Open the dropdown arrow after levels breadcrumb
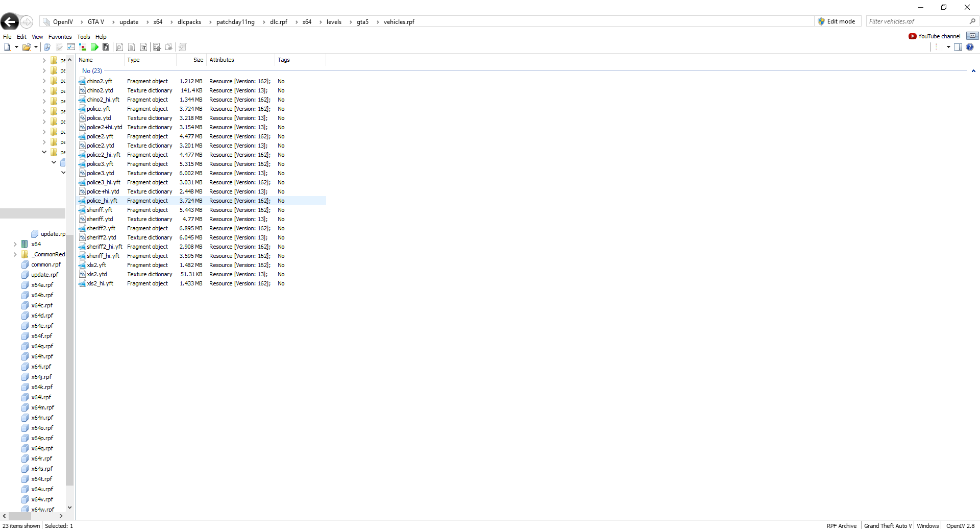This screenshot has height=531, width=980. 351,22
